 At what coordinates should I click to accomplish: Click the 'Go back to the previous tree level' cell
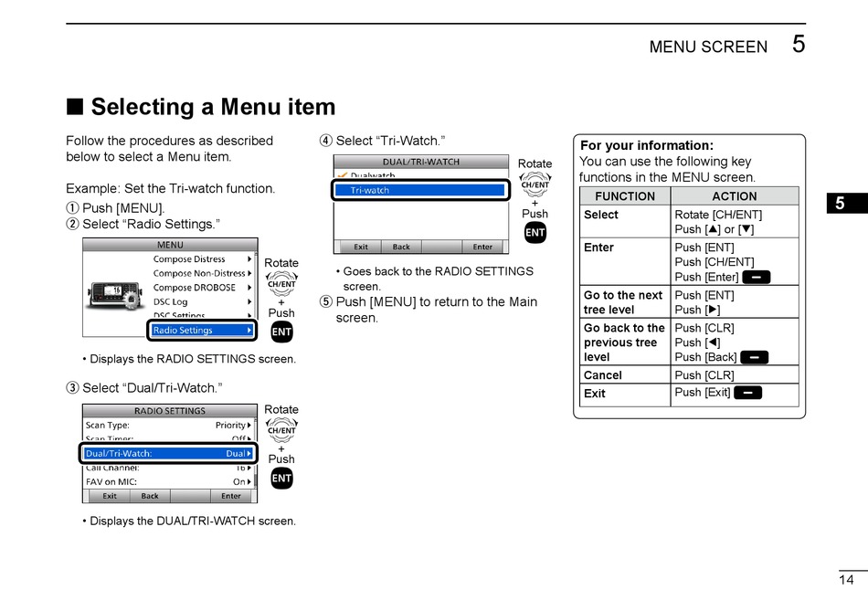coord(625,342)
